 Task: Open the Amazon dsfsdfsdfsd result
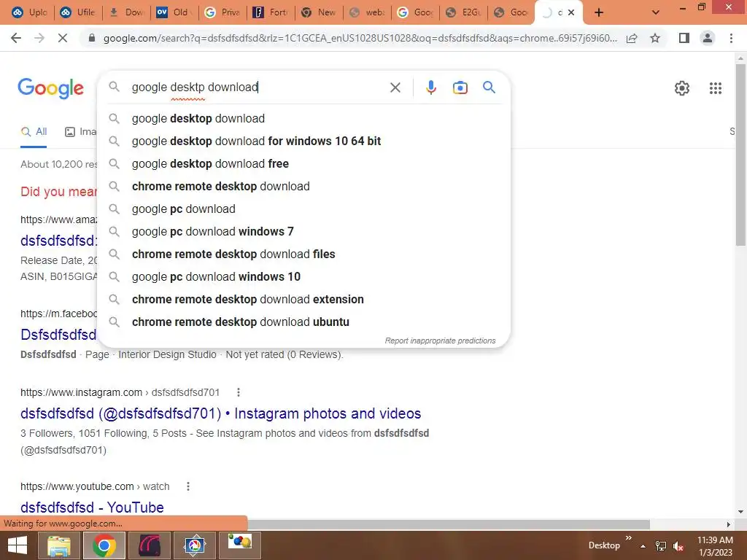point(58,241)
